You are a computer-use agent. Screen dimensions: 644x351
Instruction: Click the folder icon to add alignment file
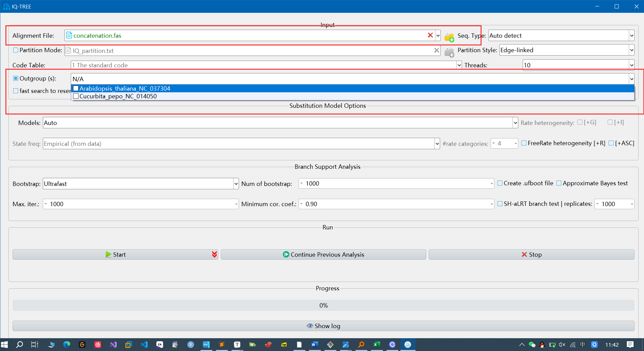449,37
